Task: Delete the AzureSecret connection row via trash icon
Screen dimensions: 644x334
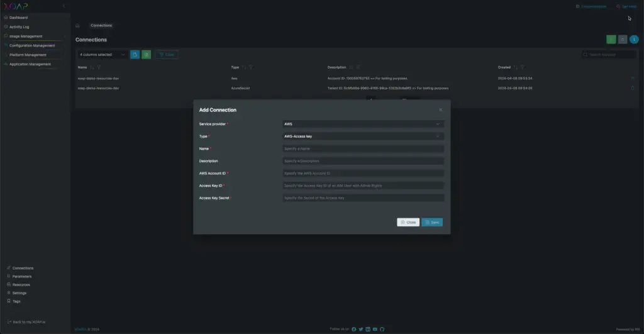Action: (x=633, y=88)
